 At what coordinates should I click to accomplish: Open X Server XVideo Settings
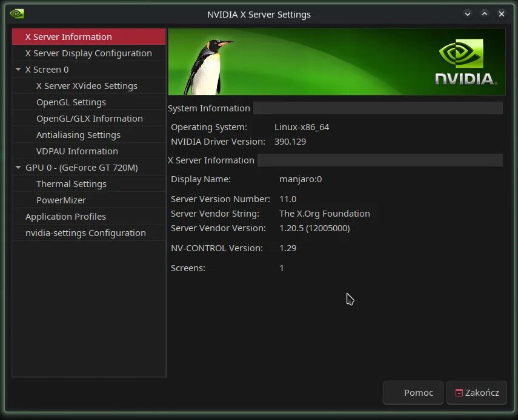88,86
